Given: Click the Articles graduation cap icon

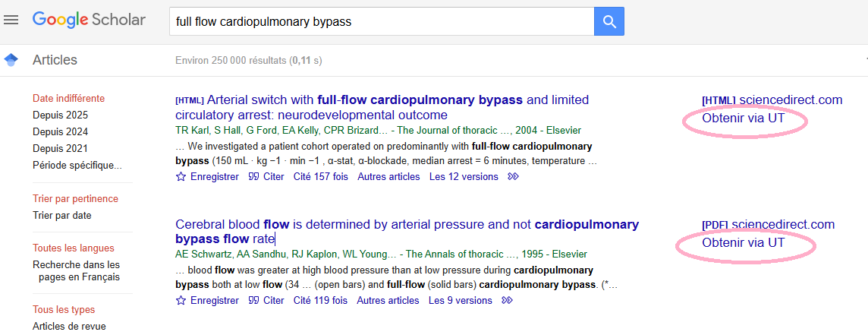Looking at the screenshot, I should (x=11, y=60).
